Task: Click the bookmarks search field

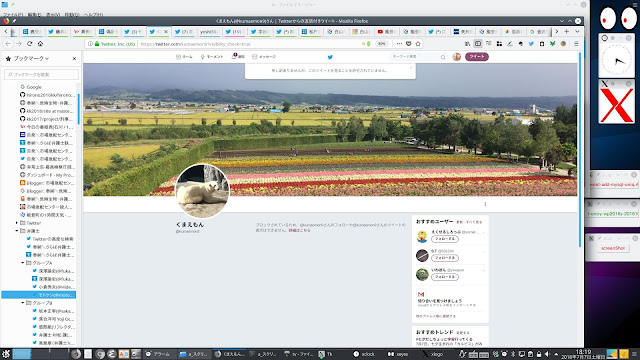Action: pos(41,74)
